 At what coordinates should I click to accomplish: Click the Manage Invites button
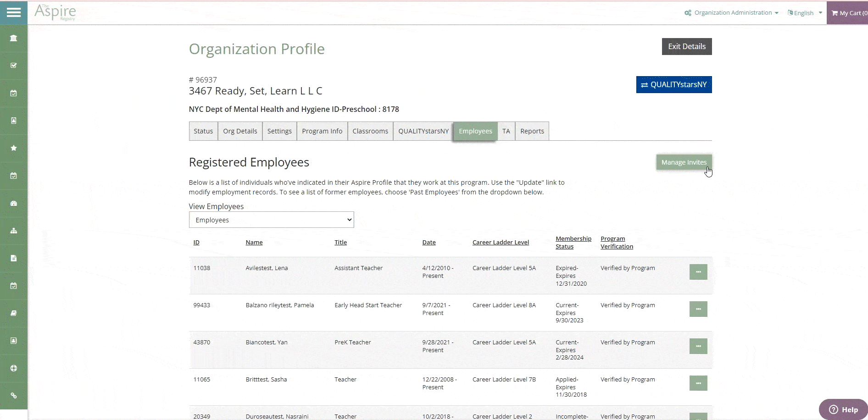click(x=684, y=162)
